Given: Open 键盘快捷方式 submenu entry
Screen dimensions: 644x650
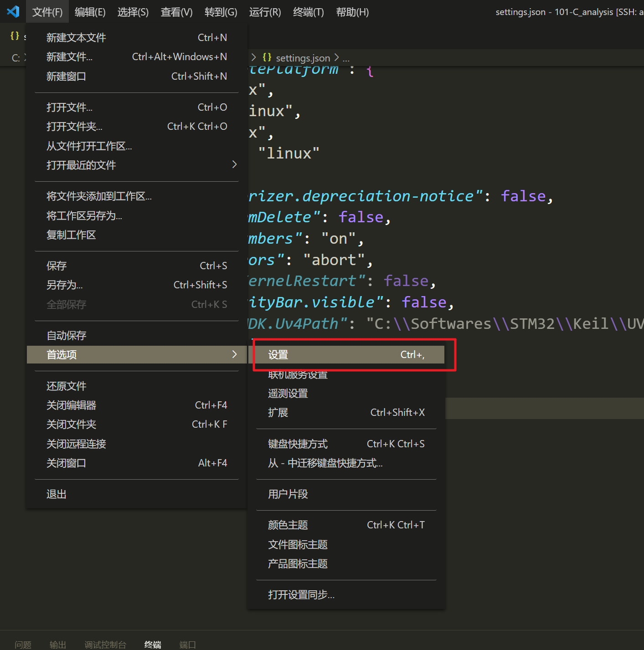Looking at the screenshot, I should [346, 444].
